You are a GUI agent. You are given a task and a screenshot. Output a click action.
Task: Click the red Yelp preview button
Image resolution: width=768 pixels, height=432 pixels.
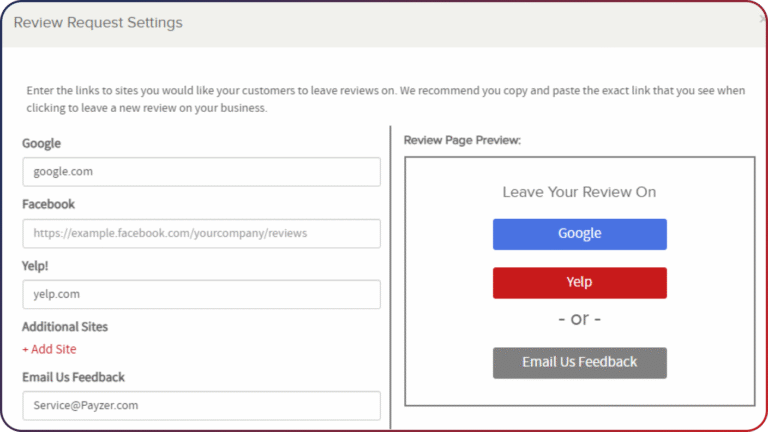[x=579, y=283]
